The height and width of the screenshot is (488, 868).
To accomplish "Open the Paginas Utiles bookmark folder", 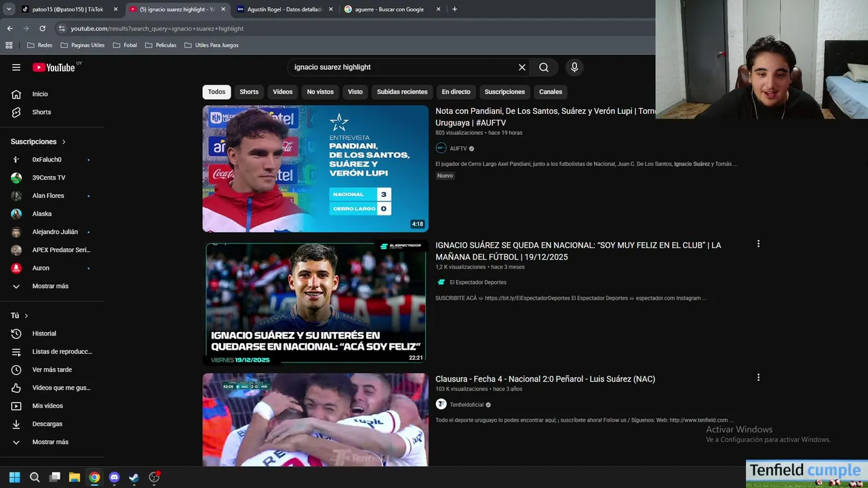I will [82, 45].
